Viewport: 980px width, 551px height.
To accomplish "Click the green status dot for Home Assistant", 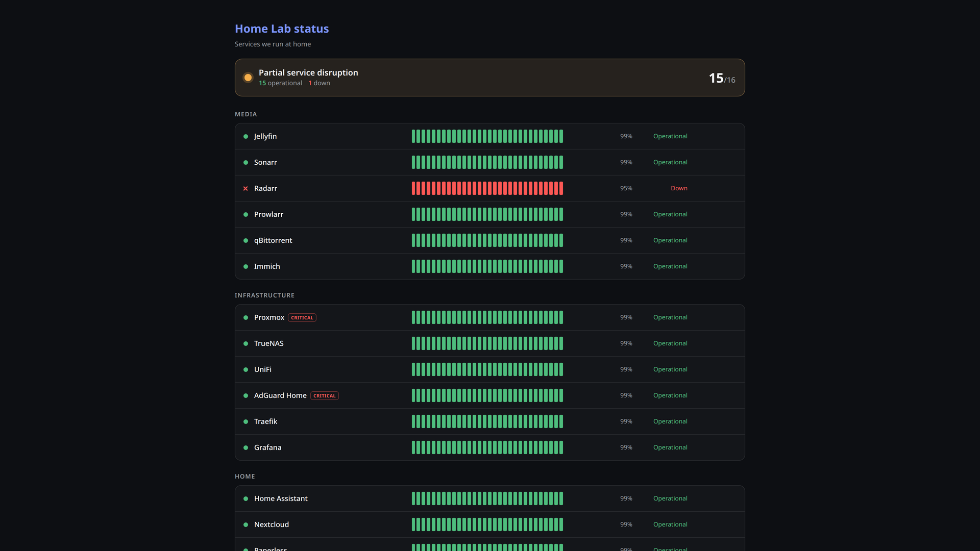I will pyautogui.click(x=246, y=498).
